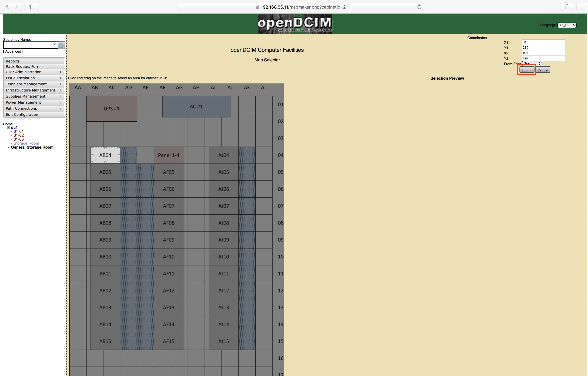Submit the cabinet coordinates

(x=527, y=70)
